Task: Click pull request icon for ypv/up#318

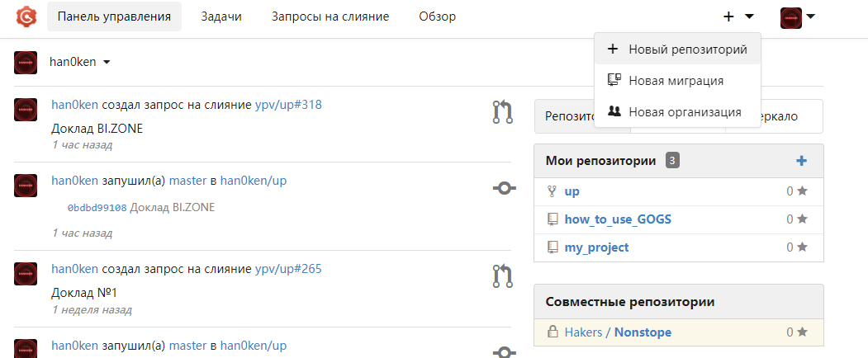Action: point(503,111)
